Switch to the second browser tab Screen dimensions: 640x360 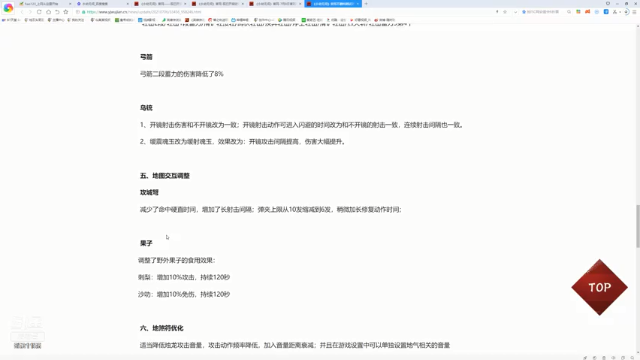[x=102, y=4]
